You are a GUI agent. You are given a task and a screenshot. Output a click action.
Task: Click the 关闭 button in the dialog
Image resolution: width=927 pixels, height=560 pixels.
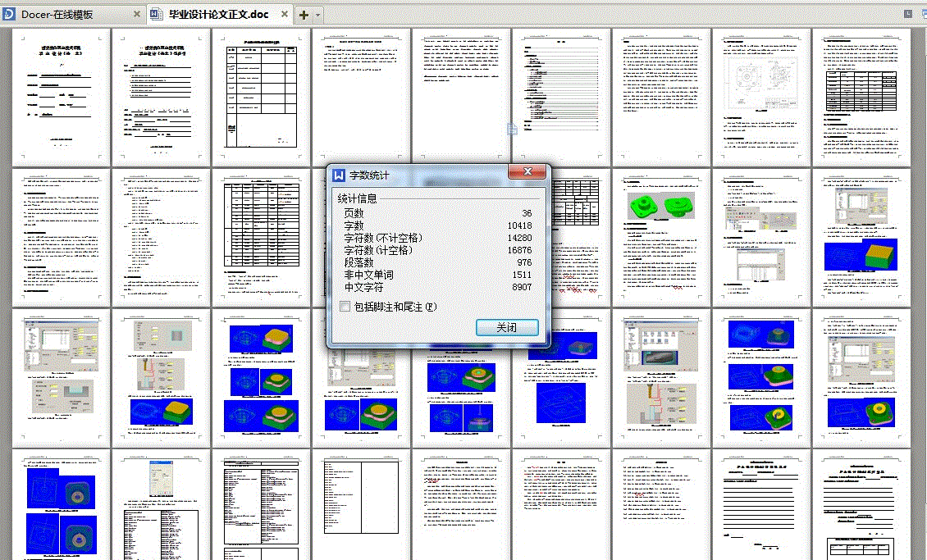[x=507, y=327]
